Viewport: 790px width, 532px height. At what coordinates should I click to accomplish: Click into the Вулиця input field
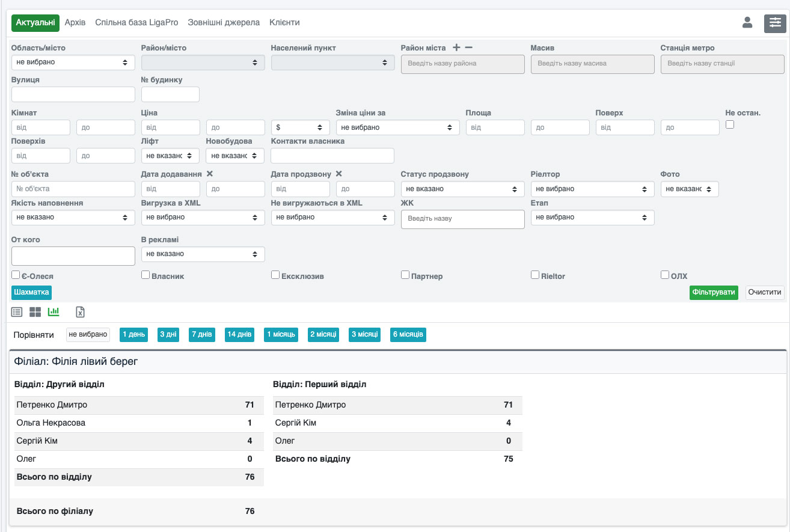(x=73, y=94)
